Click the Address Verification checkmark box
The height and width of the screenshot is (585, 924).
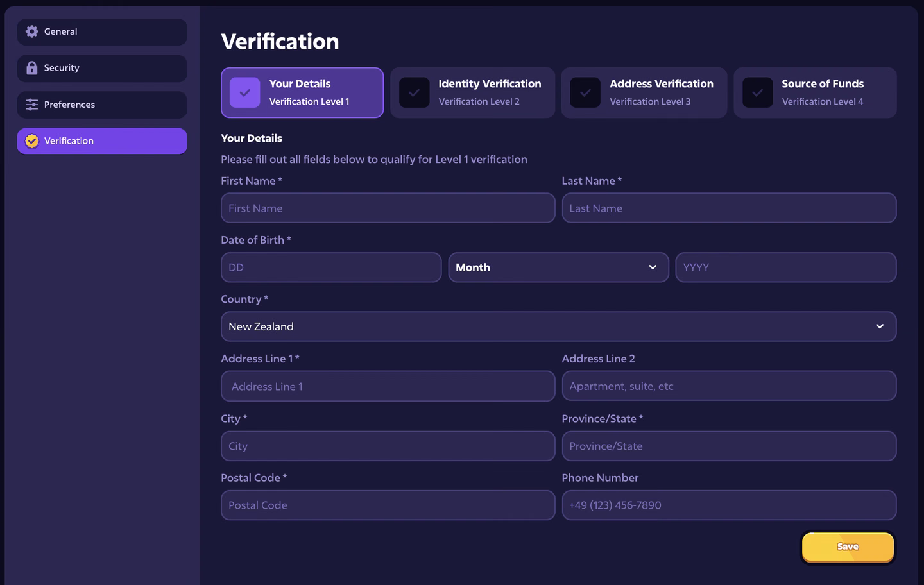tap(585, 92)
